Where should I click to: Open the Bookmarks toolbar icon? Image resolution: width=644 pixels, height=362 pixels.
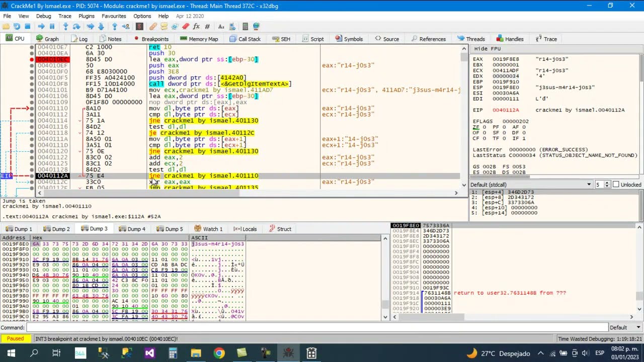tap(186, 26)
